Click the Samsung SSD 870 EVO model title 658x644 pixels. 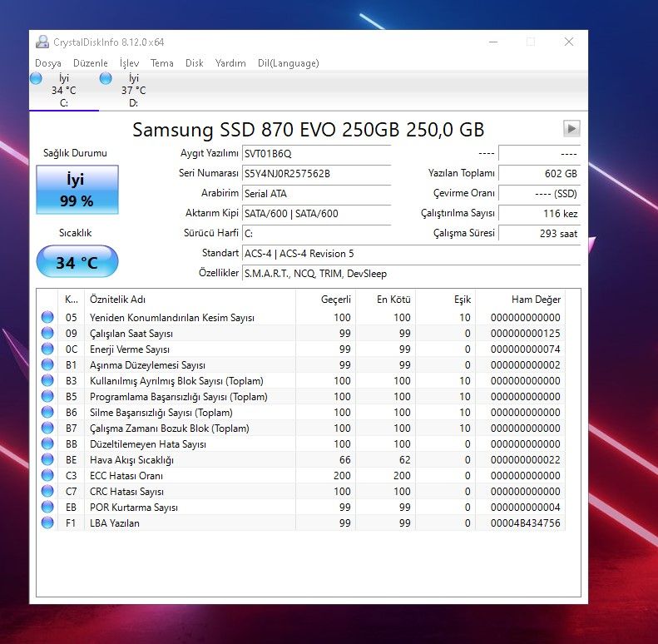[309, 129]
